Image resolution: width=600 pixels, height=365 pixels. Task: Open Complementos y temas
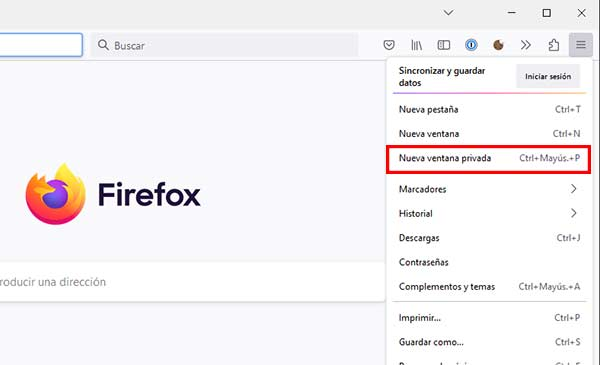[489, 287]
